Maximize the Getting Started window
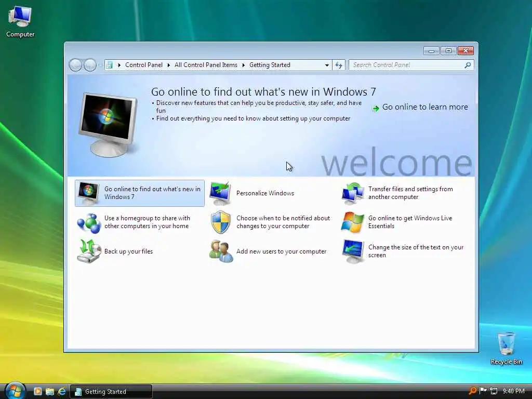Viewport: 532px width, 399px height. 448,51
